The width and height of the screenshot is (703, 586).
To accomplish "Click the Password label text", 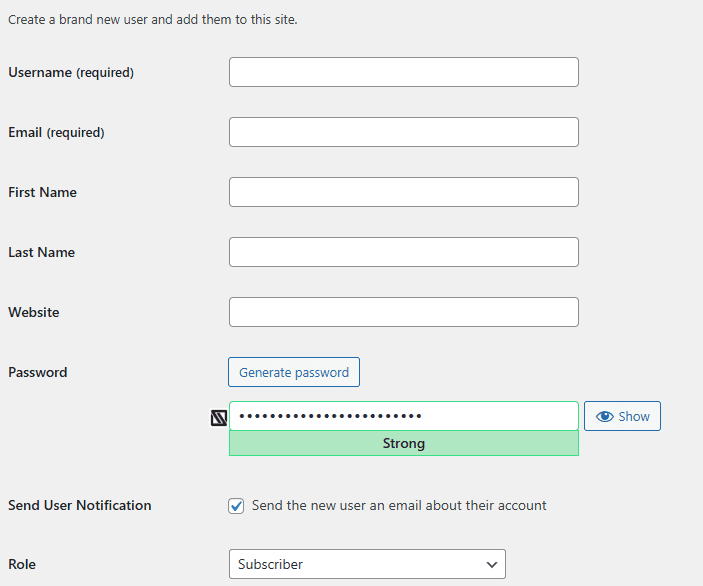I will pyautogui.click(x=38, y=372).
